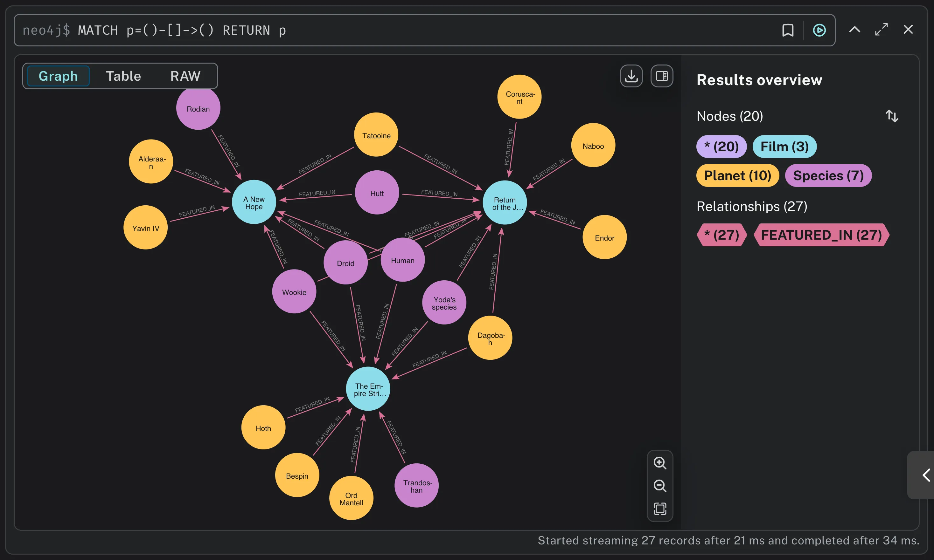Sort nodes with the up-down arrows icon

[x=892, y=116]
